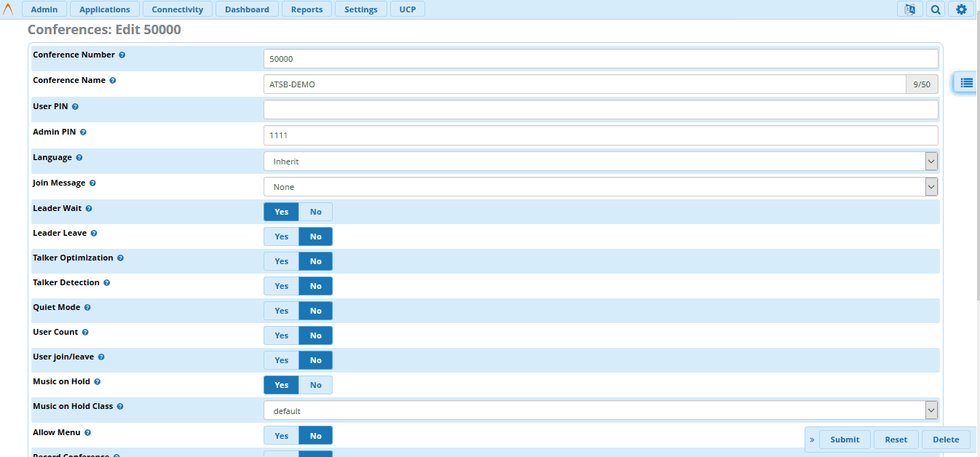Open the search magnifier icon
This screenshot has width=980, height=457.
pyautogui.click(x=936, y=9)
